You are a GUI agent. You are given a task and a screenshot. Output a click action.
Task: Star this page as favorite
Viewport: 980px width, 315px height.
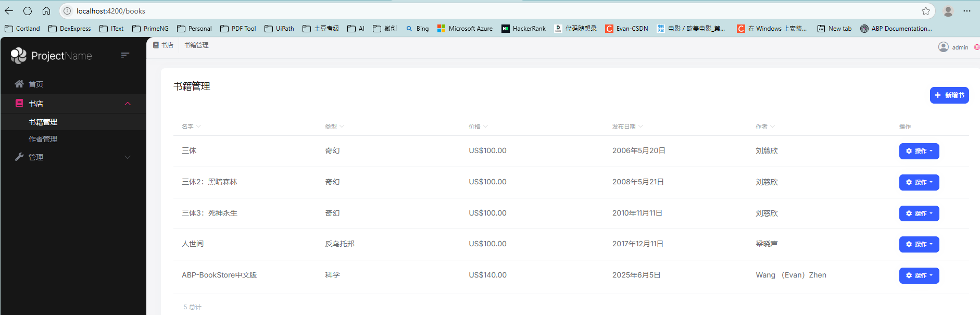925,11
